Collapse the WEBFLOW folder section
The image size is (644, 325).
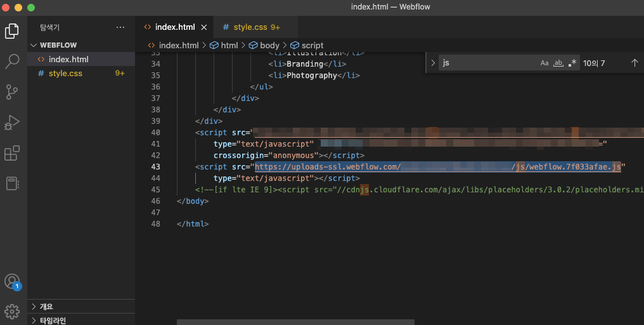pyautogui.click(x=81, y=45)
